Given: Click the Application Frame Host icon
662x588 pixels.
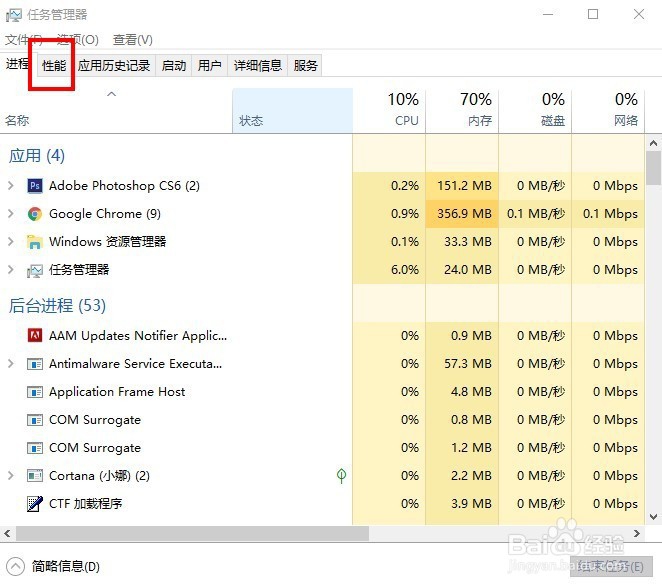Looking at the screenshot, I should [35, 392].
